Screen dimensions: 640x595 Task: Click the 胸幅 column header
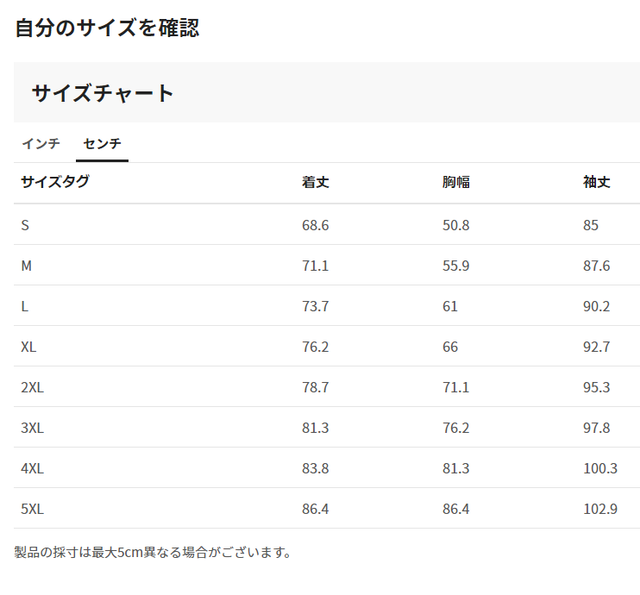[x=456, y=182]
